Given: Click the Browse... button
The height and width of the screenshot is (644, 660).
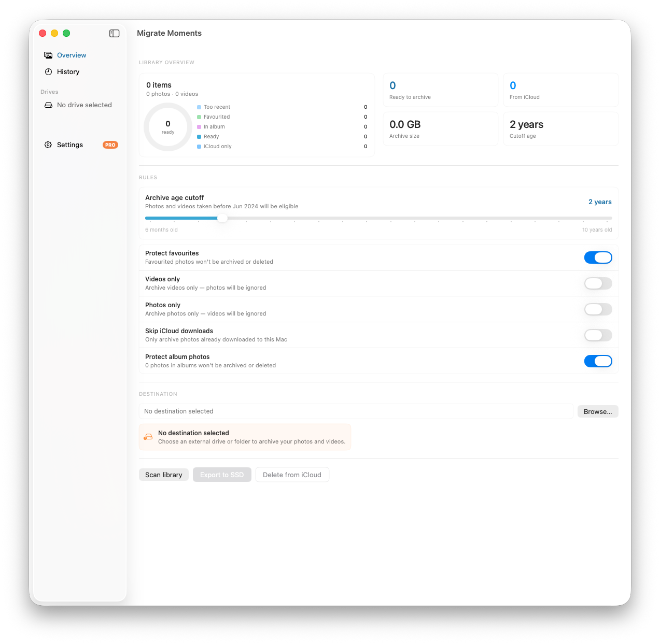Looking at the screenshot, I should pos(598,411).
